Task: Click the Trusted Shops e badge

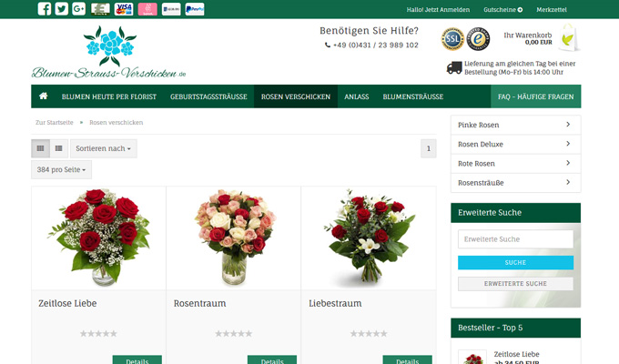Action: tap(478, 39)
